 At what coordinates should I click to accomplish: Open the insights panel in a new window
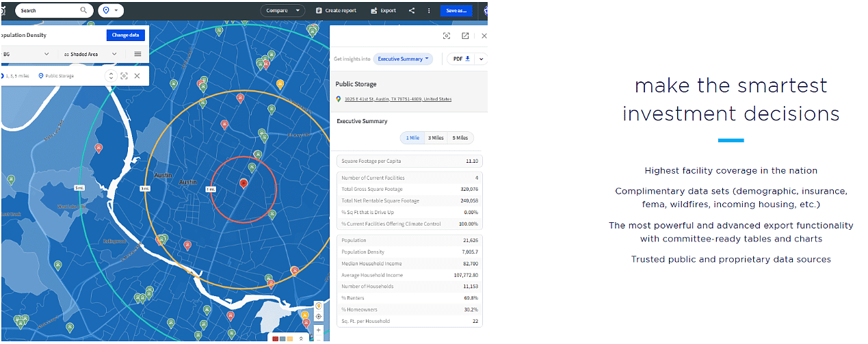click(x=465, y=36)
